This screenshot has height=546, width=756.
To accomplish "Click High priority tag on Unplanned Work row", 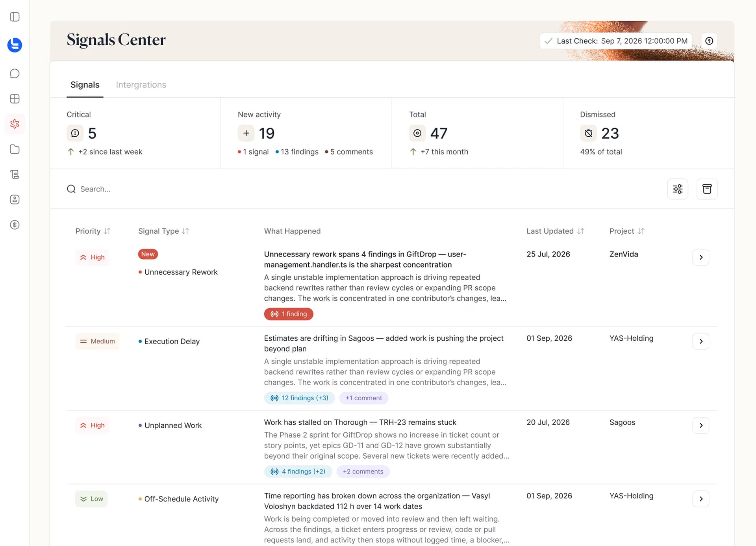I will [92, 425].
